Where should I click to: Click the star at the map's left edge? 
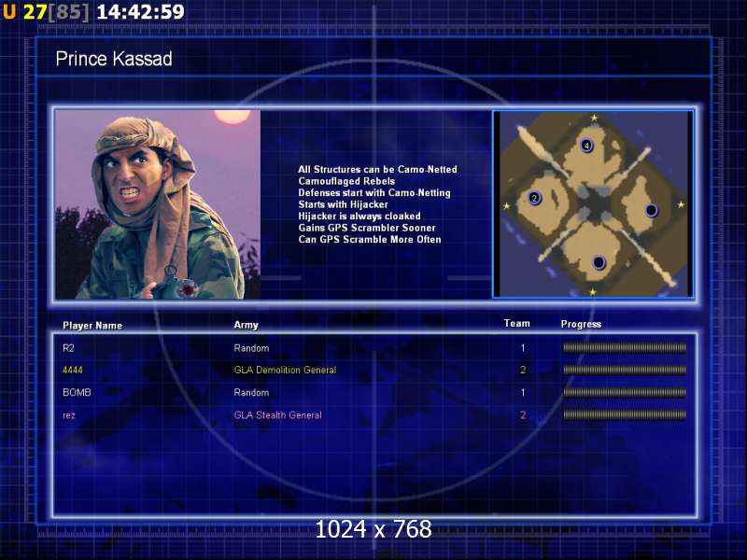[x=506, y=205]
